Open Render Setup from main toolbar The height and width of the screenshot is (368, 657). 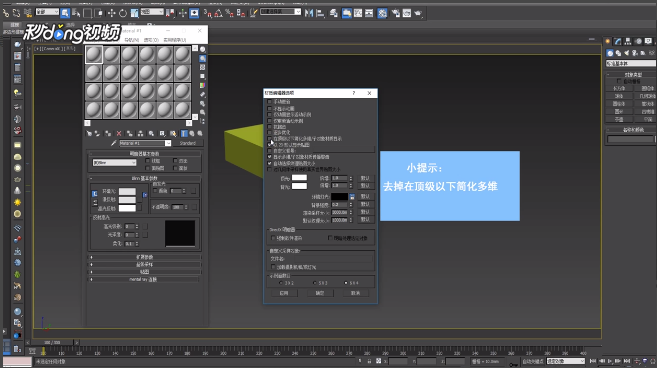pos(396,13)
